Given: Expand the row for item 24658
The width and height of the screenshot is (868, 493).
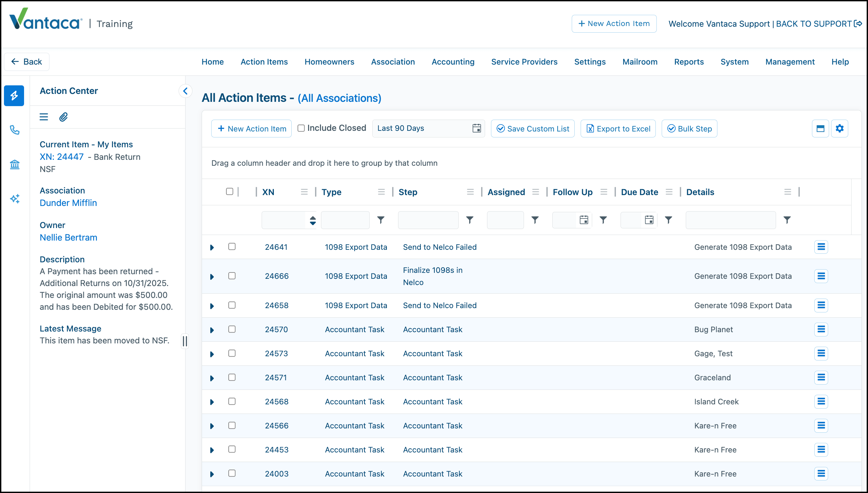Looking at the screenshot, I should (x=212, y=306).
